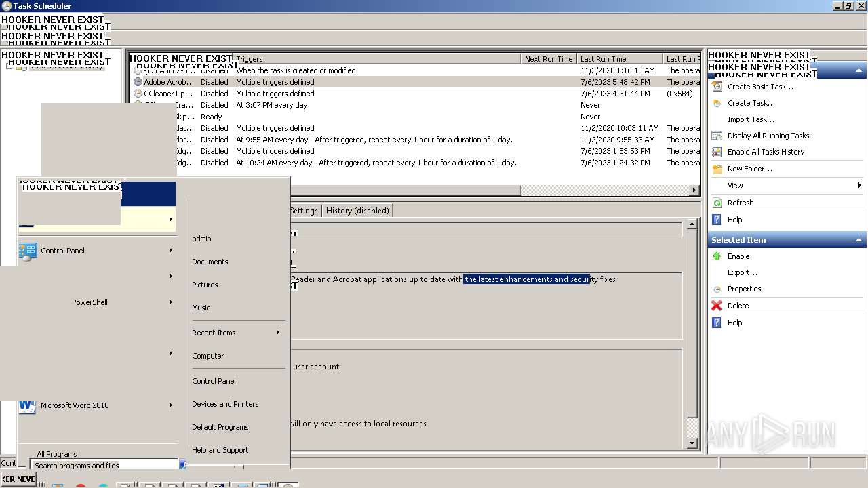Screen dimensions: 868x488
Task: Click the Properties clock icon
Action: (717, 289)
